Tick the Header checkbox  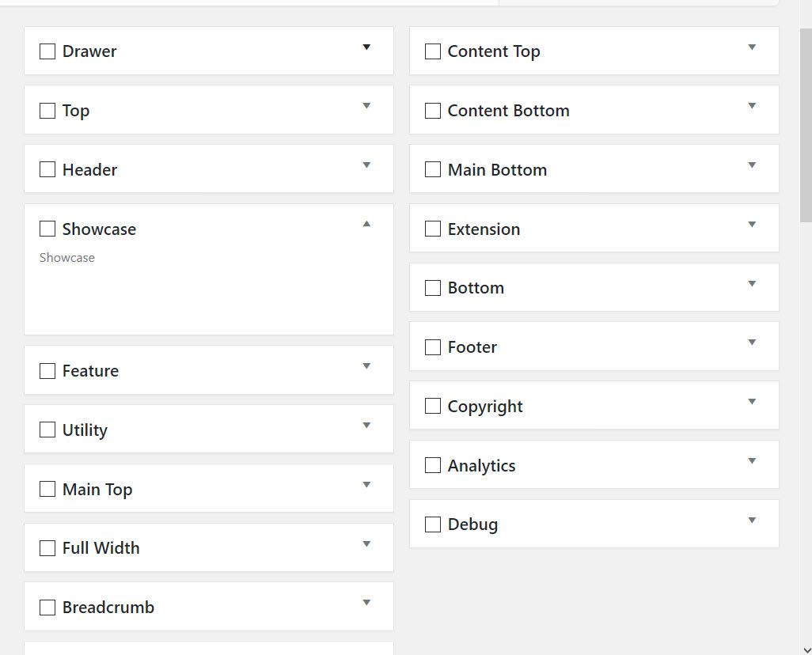pos(47,169)
